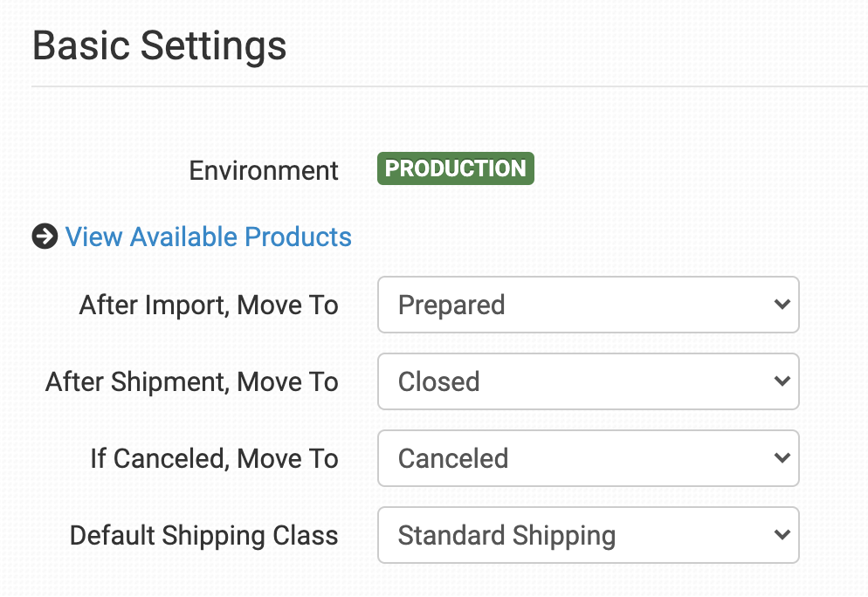Click the Prepared selected value text
Image resolution: width=868 pixels, height=597 pixels.
[x=451, y=305]
